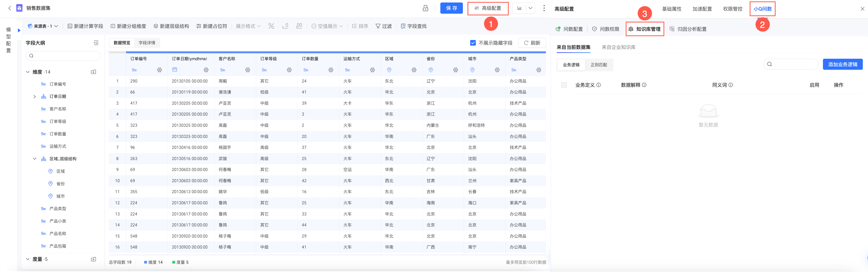The width and height of the screenshot is (868, 272).
Task: Decrease decimal places icon
Action: click(x=285, y=26)
